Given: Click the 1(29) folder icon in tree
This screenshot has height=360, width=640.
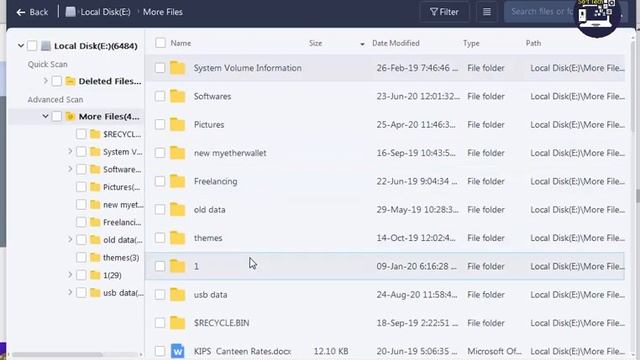Looking at the screenshot, I should point(95,275).
